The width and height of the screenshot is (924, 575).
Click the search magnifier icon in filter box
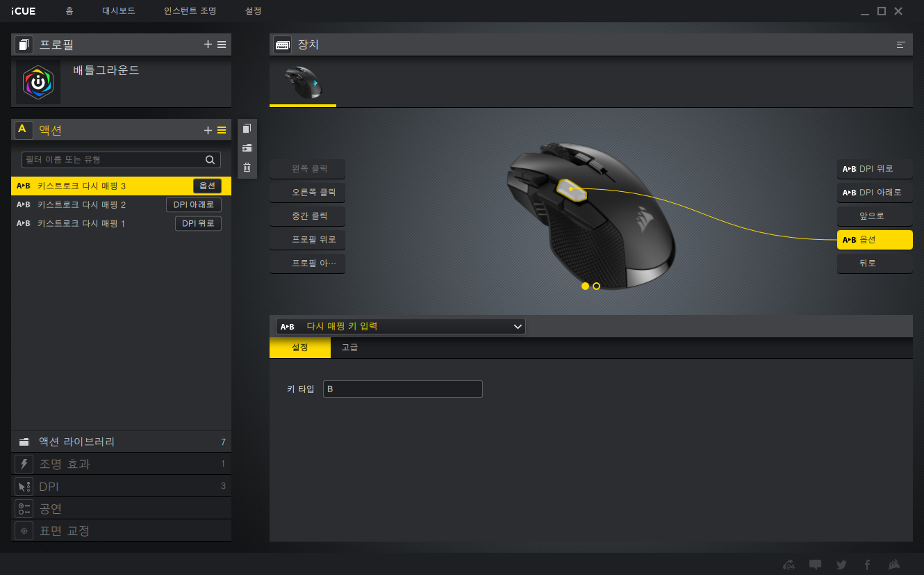click(x=210, y=160)
